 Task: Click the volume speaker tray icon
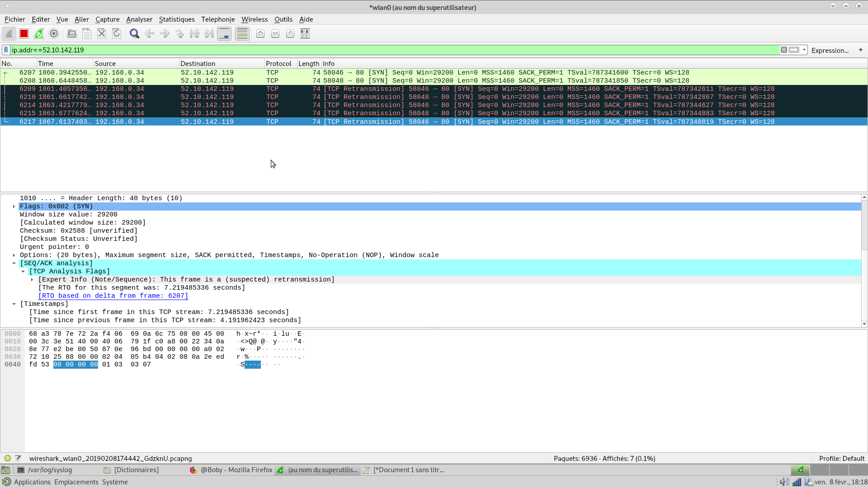click(x=784, y=482)
